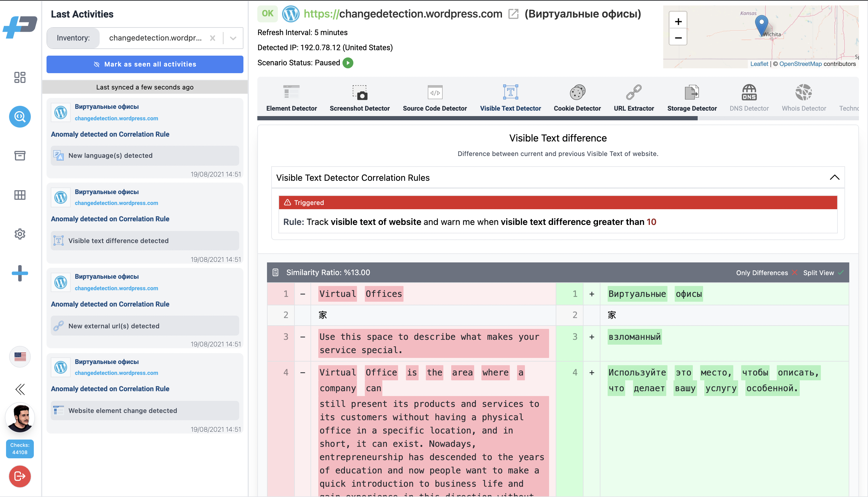This screenshot has height=497, width=868.
Task: Click the element icon in fourth activity
Action: 59,410
